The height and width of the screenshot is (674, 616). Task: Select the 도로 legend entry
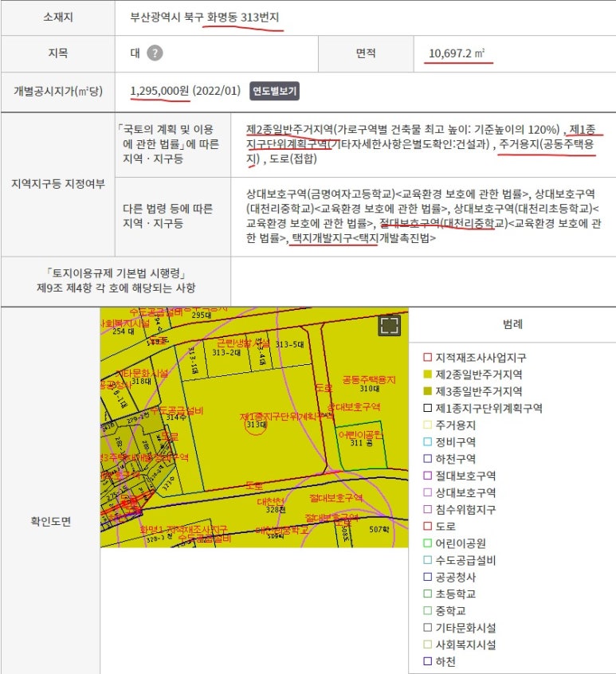[x=439, y=526]
